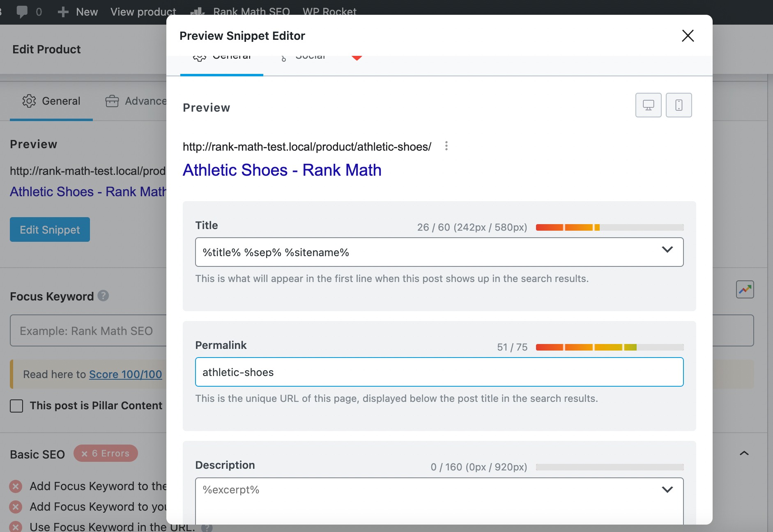Open the three-dot menu next to the URL
Viewport: 773px width, 532px height.
[x=446, y=146]
